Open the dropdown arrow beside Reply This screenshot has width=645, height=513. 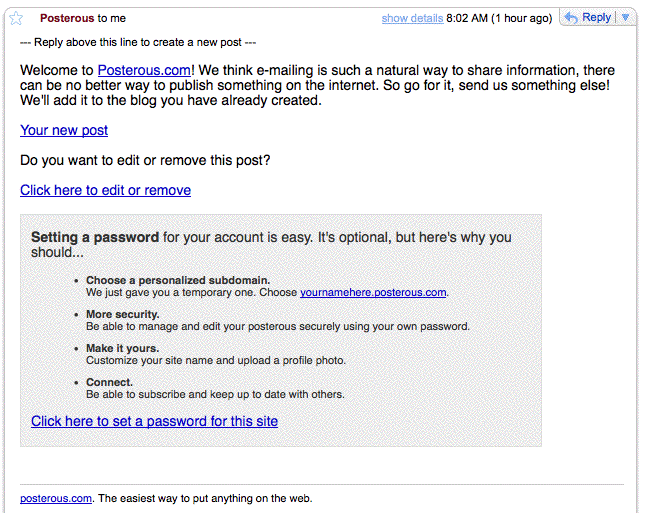tap(625, 18)
